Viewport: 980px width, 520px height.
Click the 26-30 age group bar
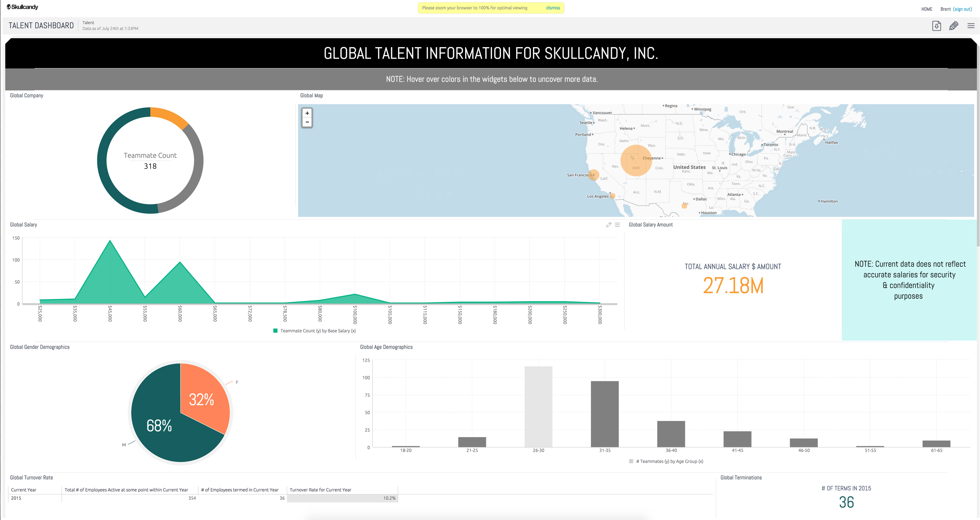(x=538, y=407)
